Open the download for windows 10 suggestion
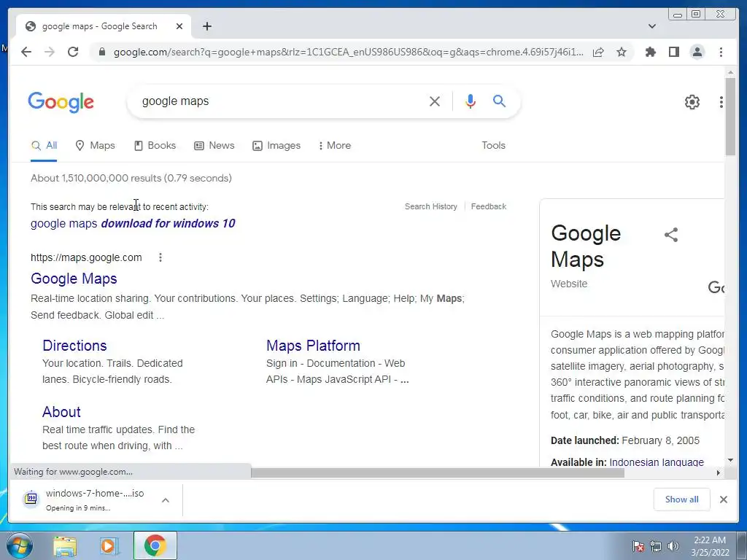747x560 pixels. [x=133, y=223]
